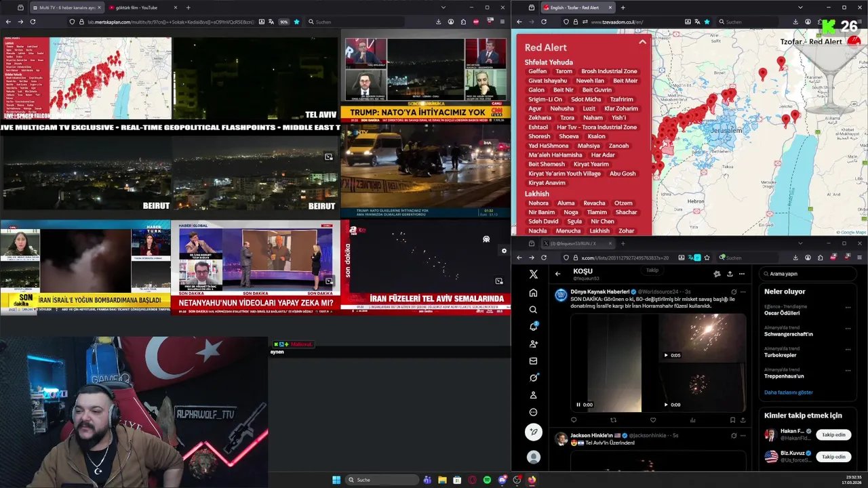This screenshot has width=868, height=488.
Task: Open Spotify from the taskbar
Action: click(x=487, y=480)
